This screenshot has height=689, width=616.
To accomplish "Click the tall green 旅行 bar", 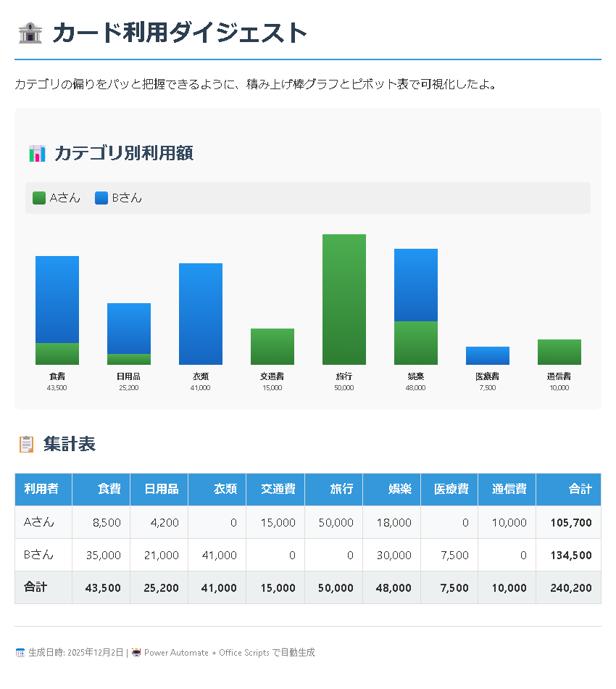I will pyautogui.click(x=344, y=300).
